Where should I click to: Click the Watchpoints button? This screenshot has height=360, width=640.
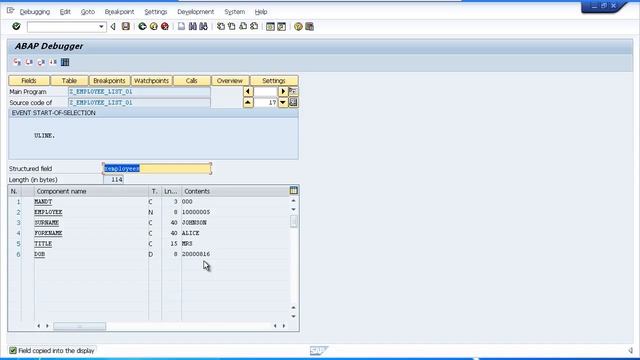(151, 80)
